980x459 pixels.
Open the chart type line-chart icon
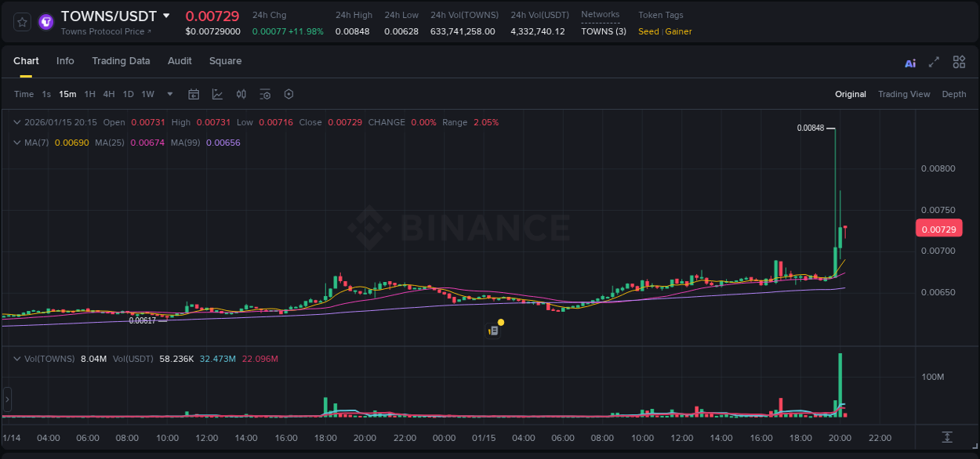(x=217, y=94)
